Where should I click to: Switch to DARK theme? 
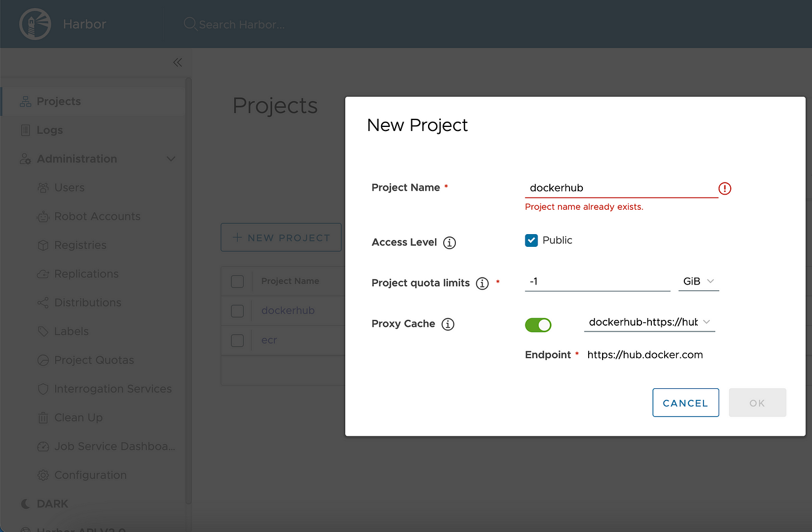tap(52, 504)
